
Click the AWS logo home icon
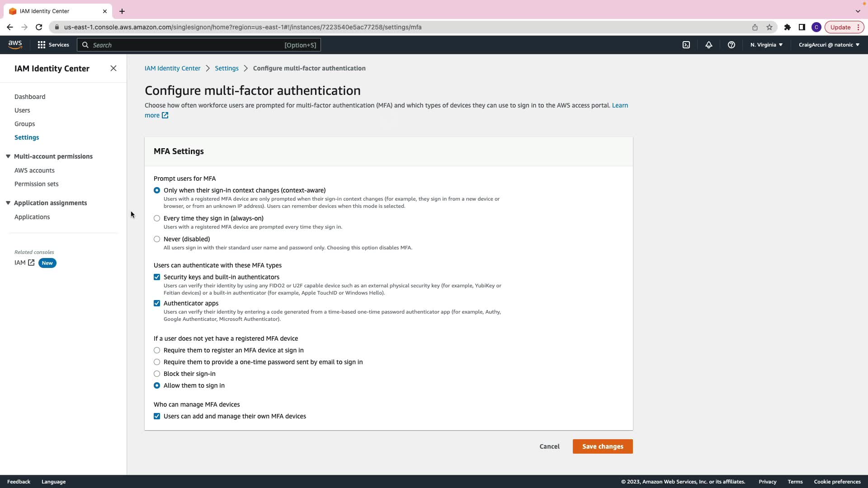(x=15, y=45)
